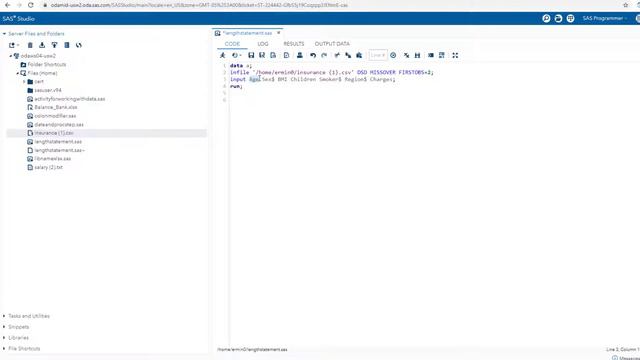Undo the last edit in code editor
Image resolution: width=640 pixels, height=360 pixels.
click(313, 55)
